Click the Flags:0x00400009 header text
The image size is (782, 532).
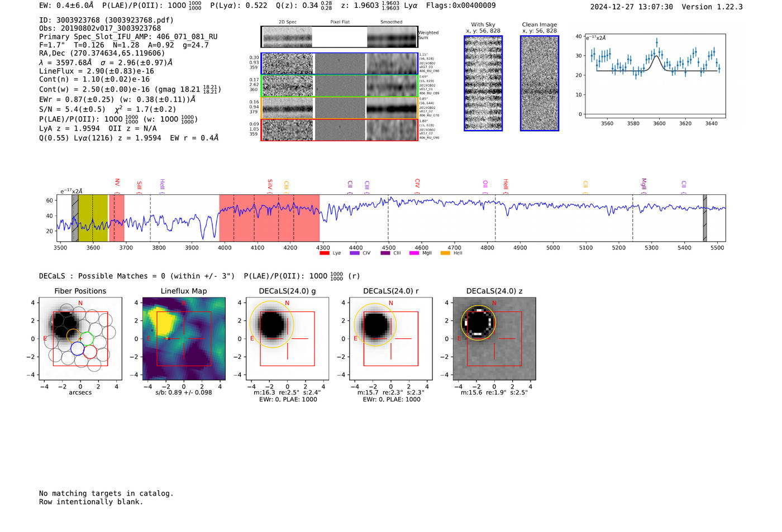click(461, 6)
